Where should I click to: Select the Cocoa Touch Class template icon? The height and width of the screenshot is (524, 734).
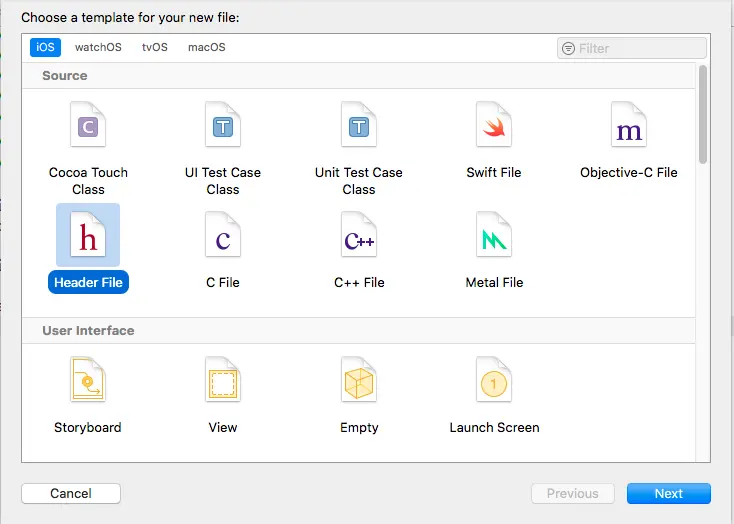coord(88,125)
